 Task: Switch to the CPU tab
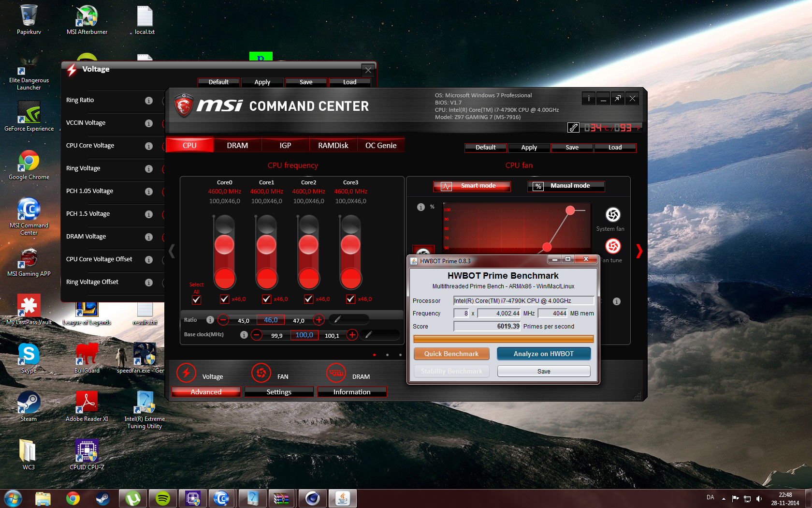pos(189,145)
